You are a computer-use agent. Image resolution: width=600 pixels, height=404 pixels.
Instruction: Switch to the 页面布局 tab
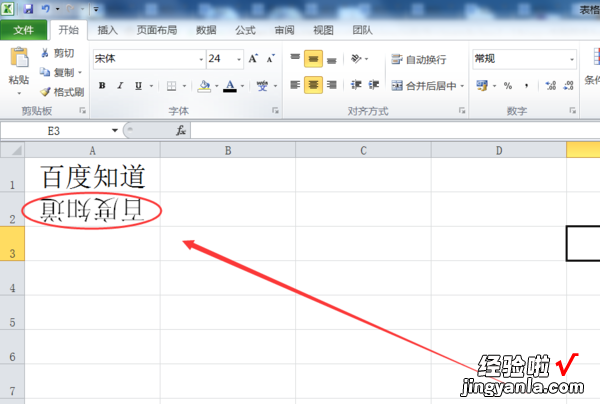157,30
